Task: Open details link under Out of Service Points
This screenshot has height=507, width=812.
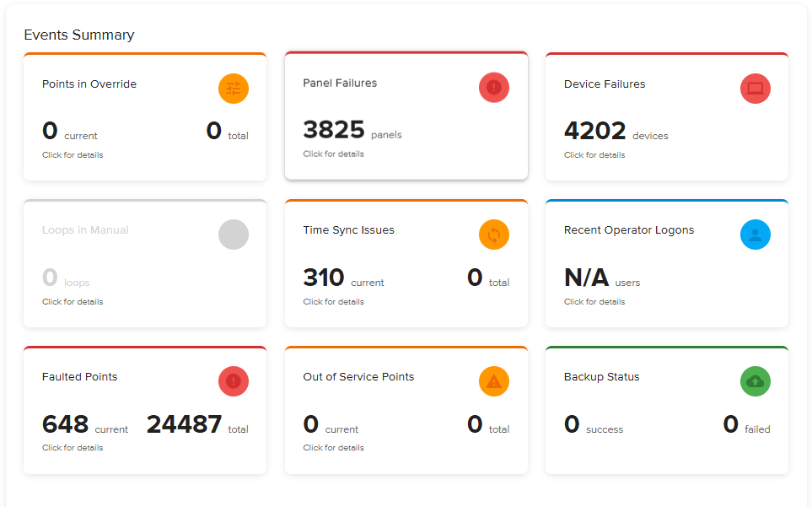Action: coord(334,447)
